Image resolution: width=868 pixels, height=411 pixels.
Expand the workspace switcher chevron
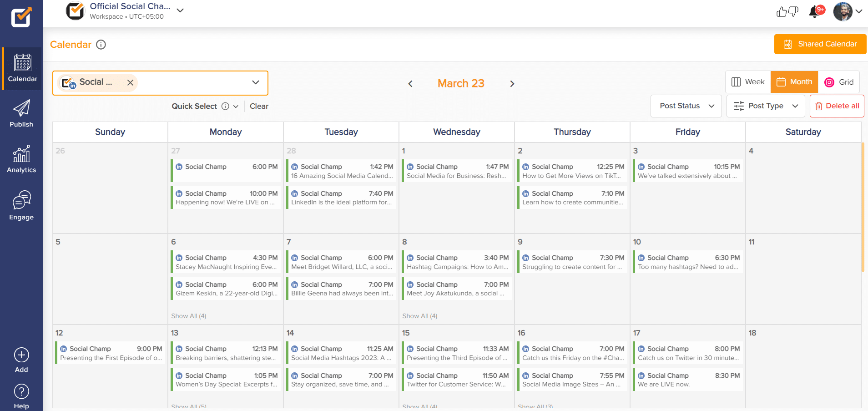tap(180, 10)
